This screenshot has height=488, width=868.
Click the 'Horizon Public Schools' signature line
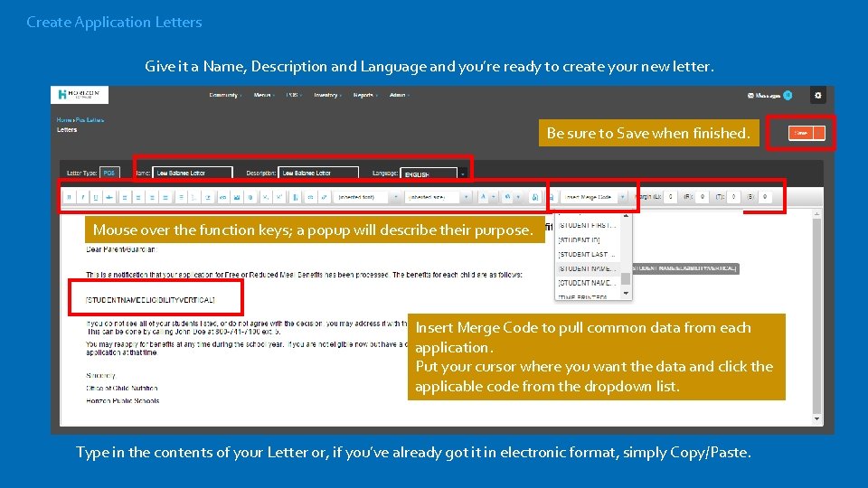pyautogui.click(x=123, y=400)
